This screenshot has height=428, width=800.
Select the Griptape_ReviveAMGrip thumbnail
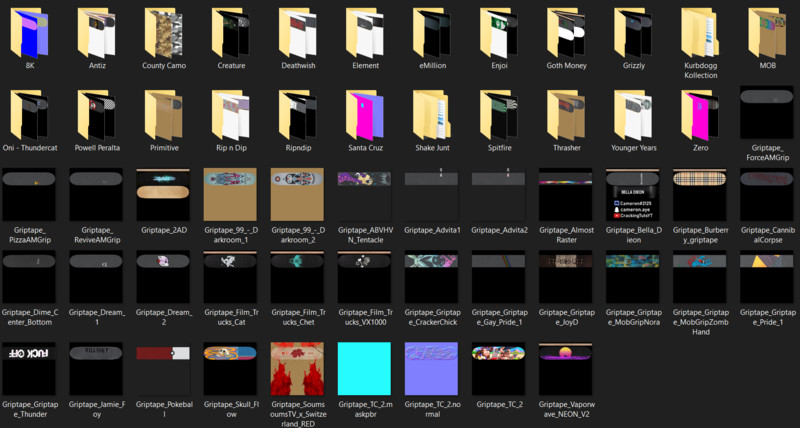tap(96, 195)
